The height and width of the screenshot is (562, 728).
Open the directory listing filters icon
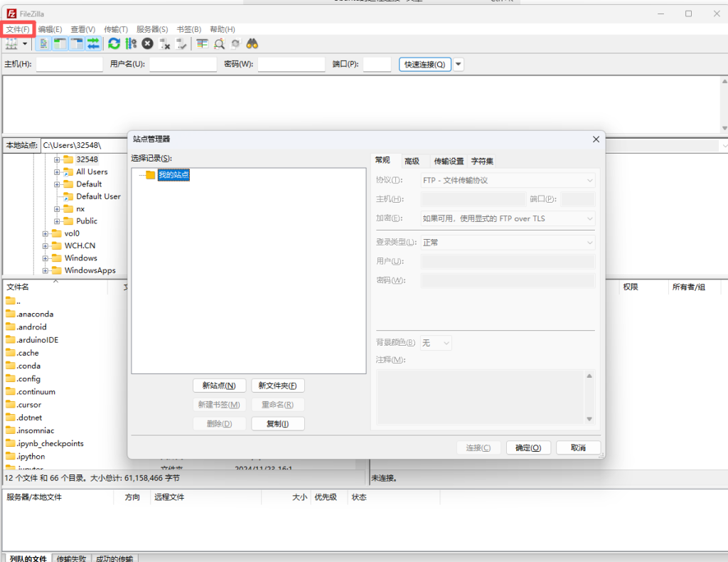click(203, 44)
